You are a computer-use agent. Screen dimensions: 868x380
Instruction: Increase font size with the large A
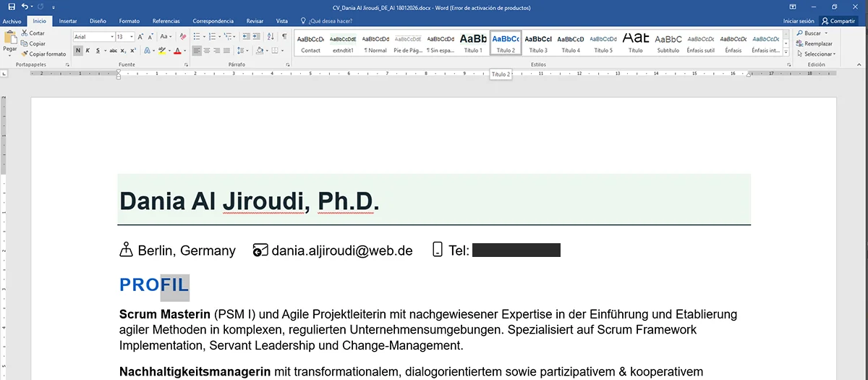[140, 36]
